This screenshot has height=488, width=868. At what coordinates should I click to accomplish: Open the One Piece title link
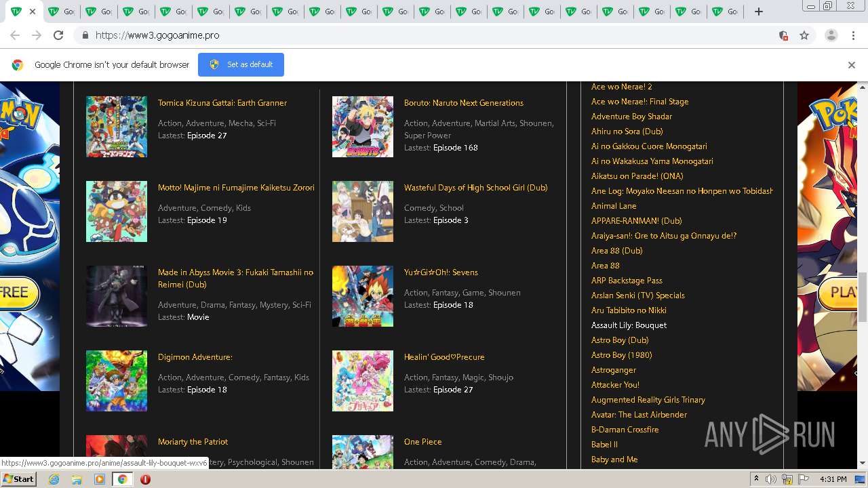[422, 442]
